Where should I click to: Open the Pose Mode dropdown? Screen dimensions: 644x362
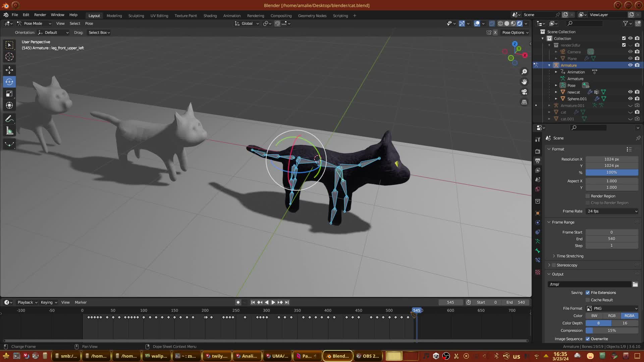tap(34, 23)
